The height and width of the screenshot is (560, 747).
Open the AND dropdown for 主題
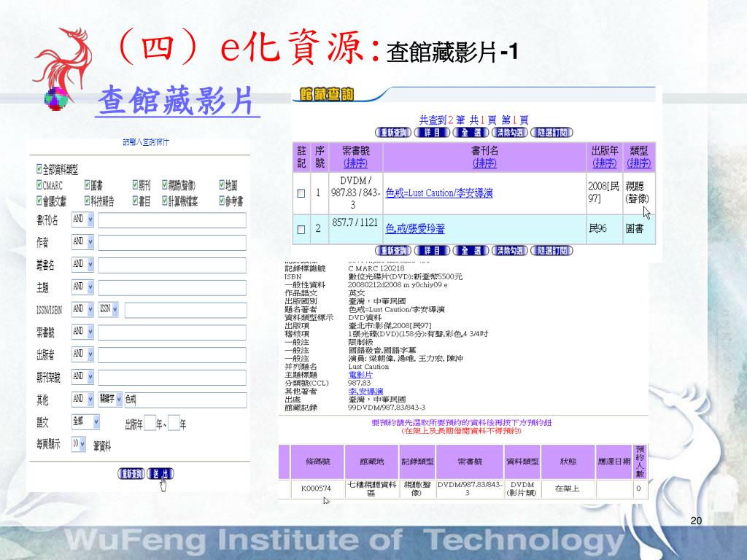click(83, 287)
